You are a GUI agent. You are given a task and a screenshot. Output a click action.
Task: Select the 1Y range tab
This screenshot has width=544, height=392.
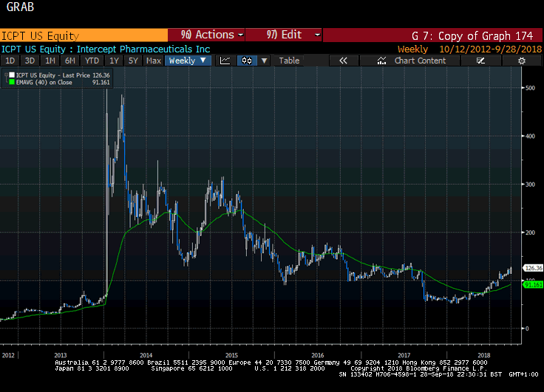pos(114,61)
